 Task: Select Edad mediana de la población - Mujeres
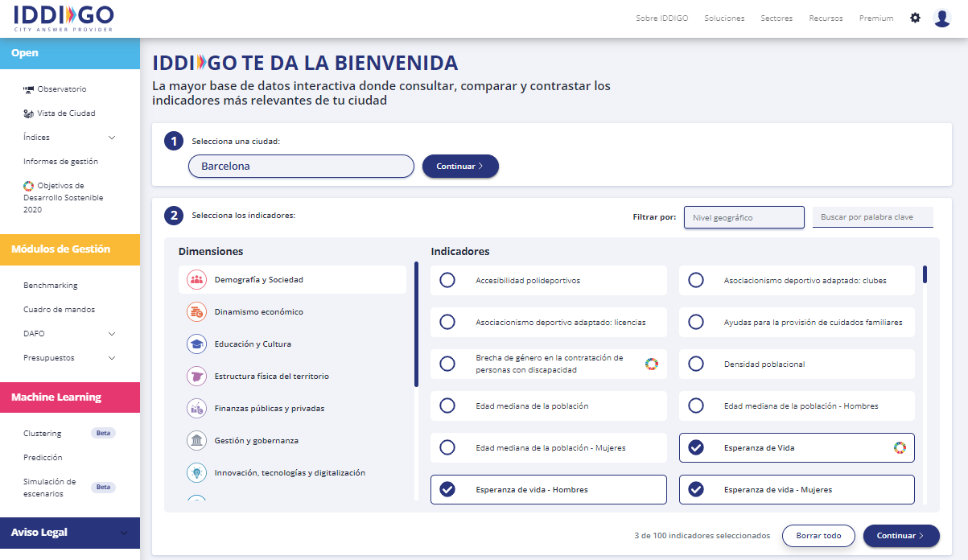(x=447, y=447)
